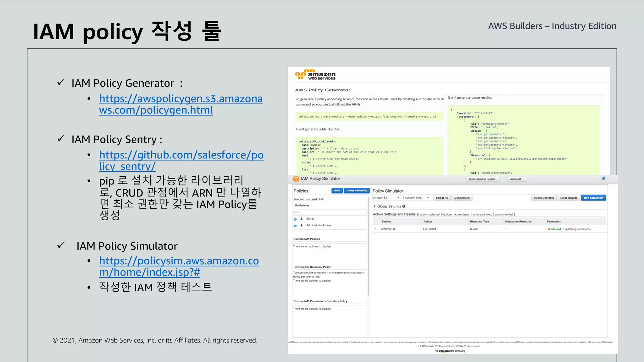Uncheck the Billing policy checkbox
644x362 pixels.
coord(295,219)
